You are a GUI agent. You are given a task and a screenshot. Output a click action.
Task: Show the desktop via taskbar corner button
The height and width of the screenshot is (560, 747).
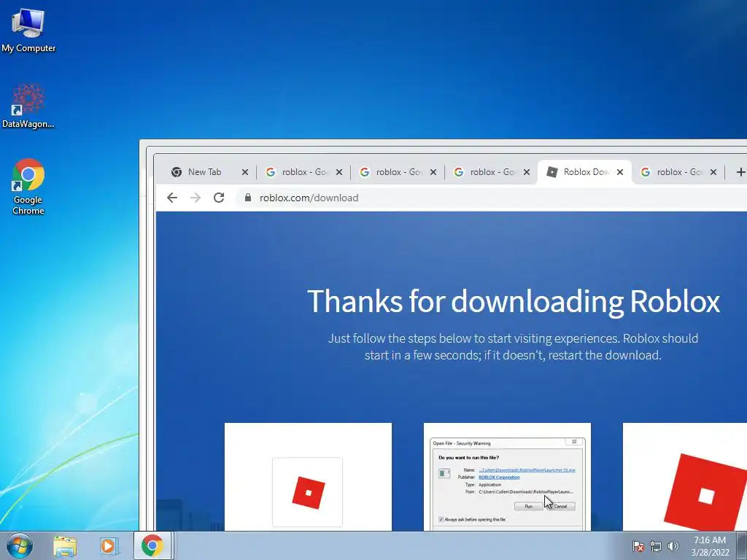(742, 545)
